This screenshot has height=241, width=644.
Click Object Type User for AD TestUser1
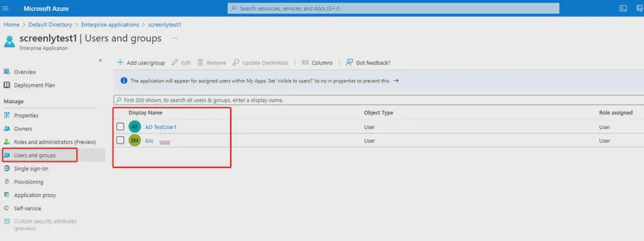(x=369, y=127)
